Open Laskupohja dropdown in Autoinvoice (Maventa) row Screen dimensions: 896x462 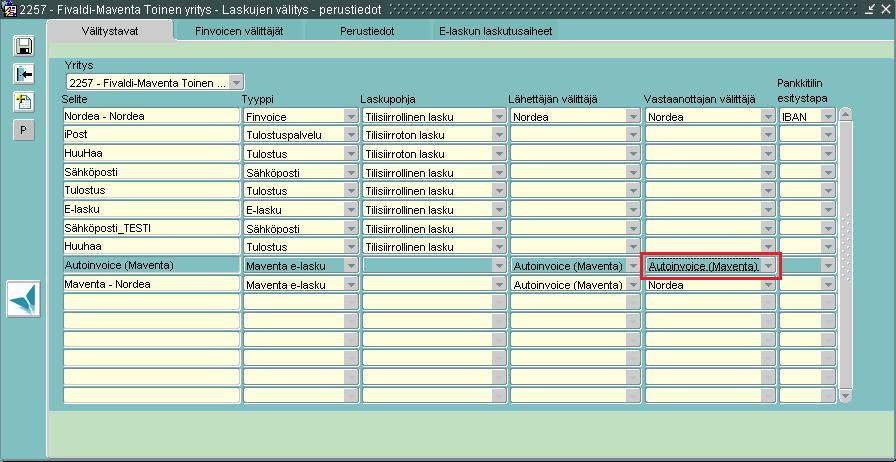499,266
